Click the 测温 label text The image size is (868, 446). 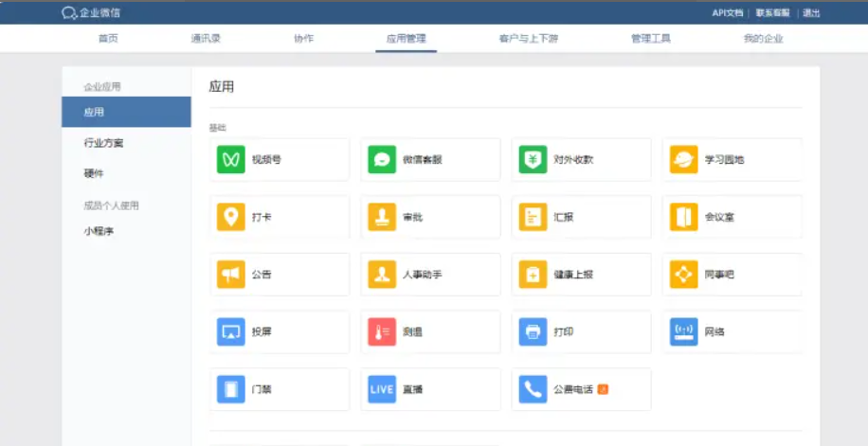412,332
